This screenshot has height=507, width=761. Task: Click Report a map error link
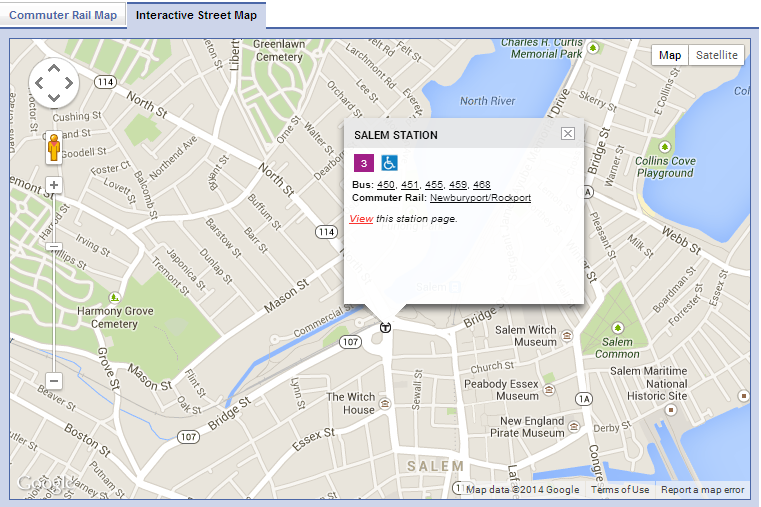(702, 490)
